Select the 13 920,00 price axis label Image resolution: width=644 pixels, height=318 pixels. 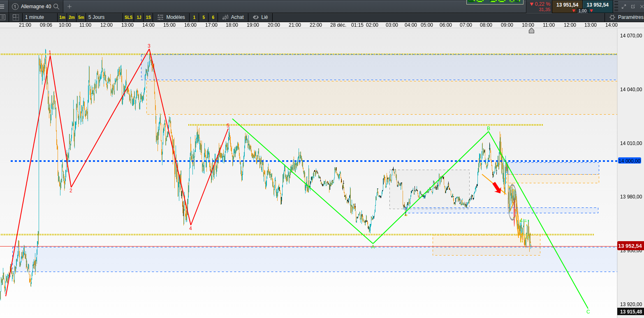tap(630, 304)
